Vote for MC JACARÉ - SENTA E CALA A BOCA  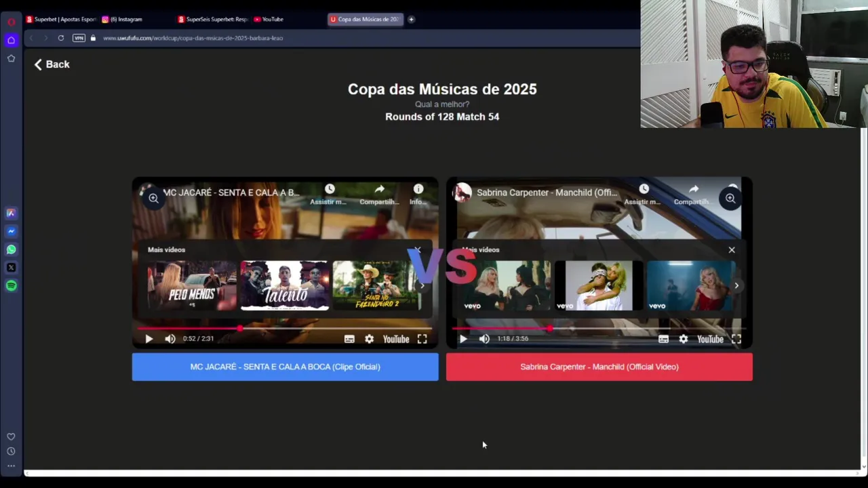285,367
